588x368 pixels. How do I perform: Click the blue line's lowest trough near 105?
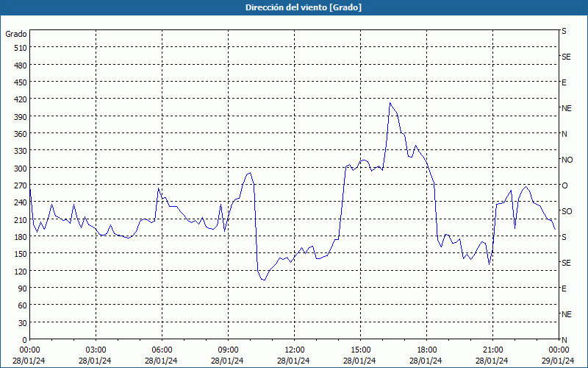pyautogui.click(x=264, y=280)
